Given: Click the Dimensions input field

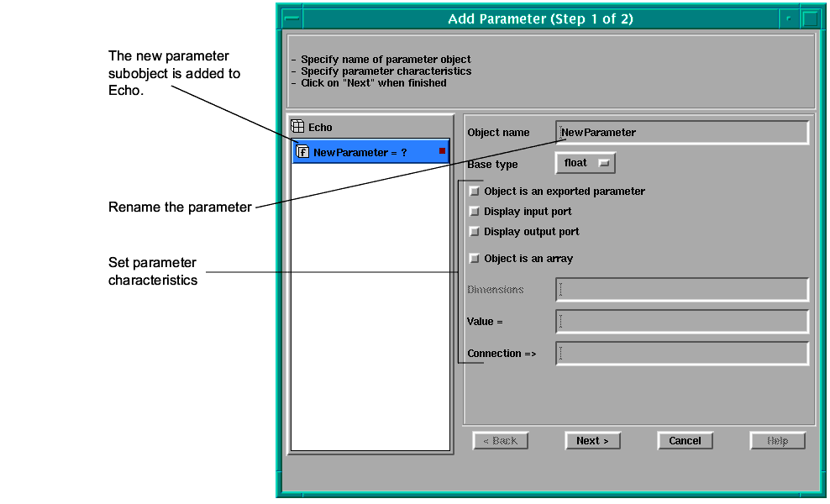Looking at the screenshot, I should pos(681,290).
